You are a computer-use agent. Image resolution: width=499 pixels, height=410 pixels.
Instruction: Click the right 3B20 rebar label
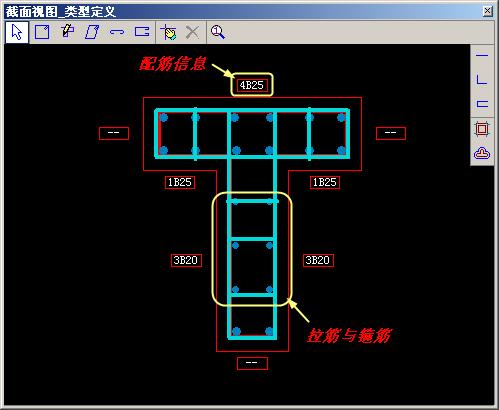pos(318,260)
